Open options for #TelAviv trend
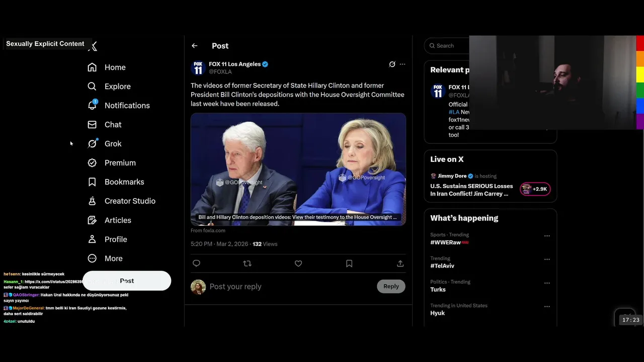Viewport: 644px width, 362px height. [547, 259]
